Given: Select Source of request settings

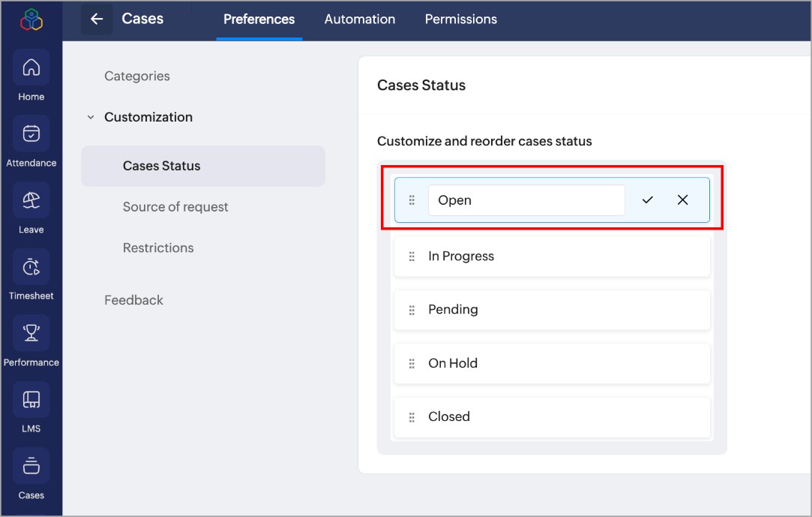Looking at the screenshot, I should coord(175,207).
